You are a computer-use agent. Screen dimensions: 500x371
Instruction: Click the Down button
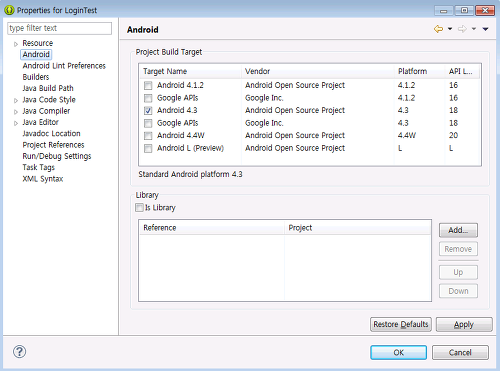[458, 291]
